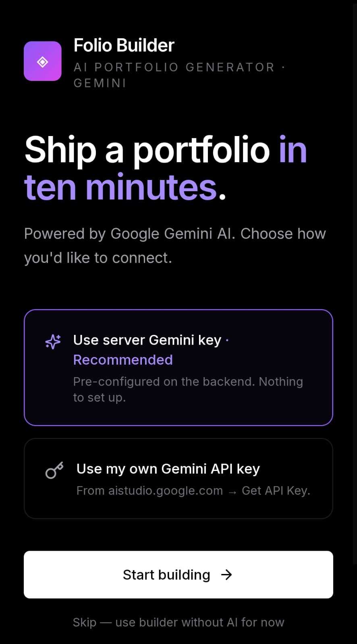
Task: Skip and use builder without AI
Action: coord(178,622)
